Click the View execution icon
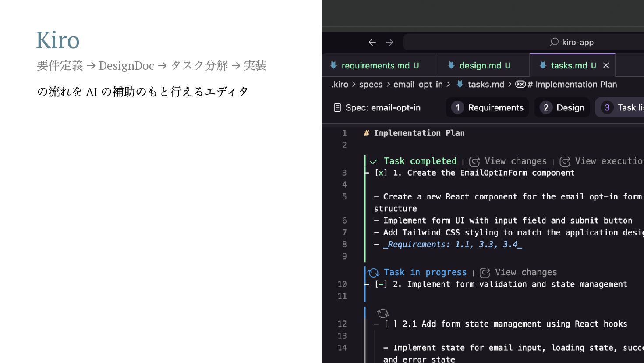 [565, 161]
